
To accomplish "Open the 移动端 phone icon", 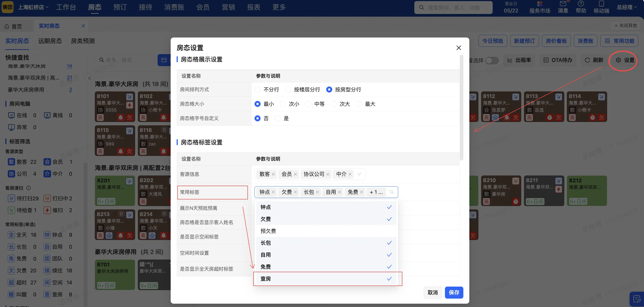I will click(x=601, y=4).
